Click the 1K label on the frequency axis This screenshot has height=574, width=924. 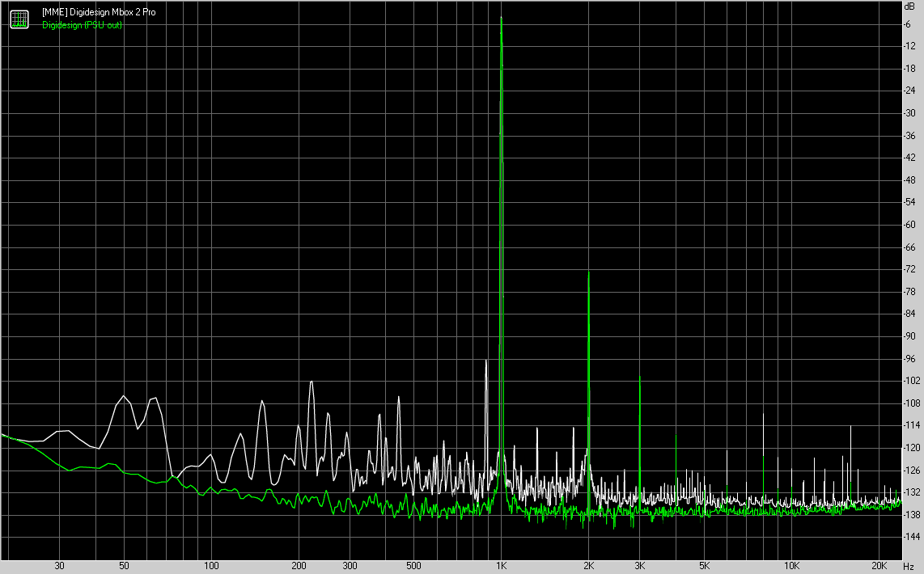tap(502, 565)
